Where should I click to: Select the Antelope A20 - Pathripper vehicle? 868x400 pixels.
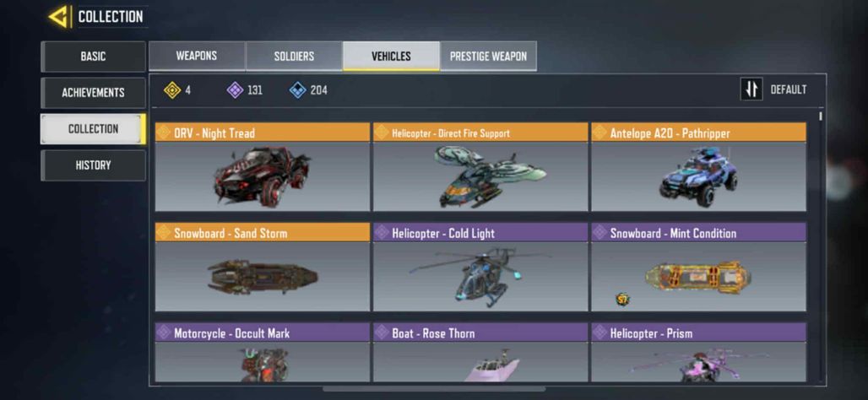[698, 167]
